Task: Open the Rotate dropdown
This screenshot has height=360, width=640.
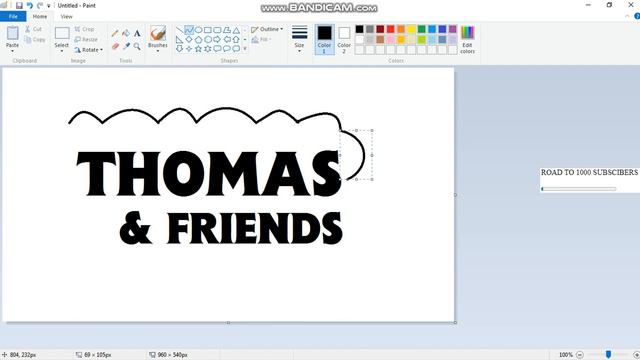Action: coord(89,50)
